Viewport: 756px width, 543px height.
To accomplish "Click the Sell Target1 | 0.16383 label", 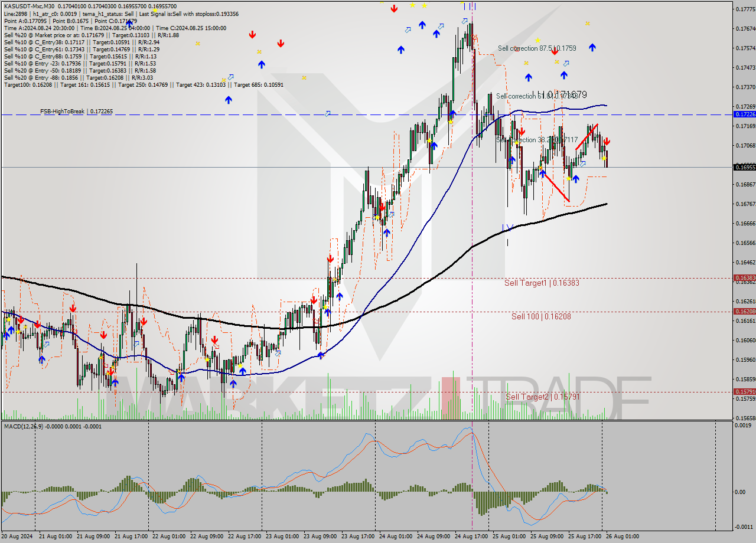I will pyautogui.click(x=542, y=283).
